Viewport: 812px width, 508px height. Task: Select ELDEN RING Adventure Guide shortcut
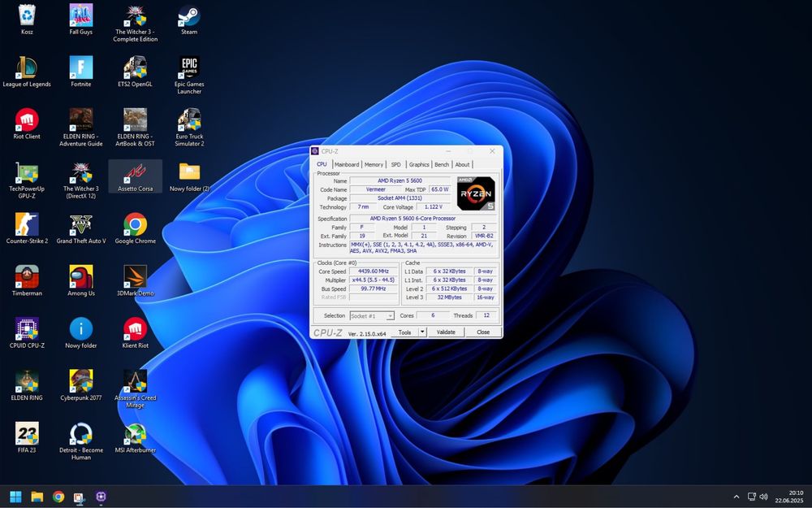coord(80,128)
